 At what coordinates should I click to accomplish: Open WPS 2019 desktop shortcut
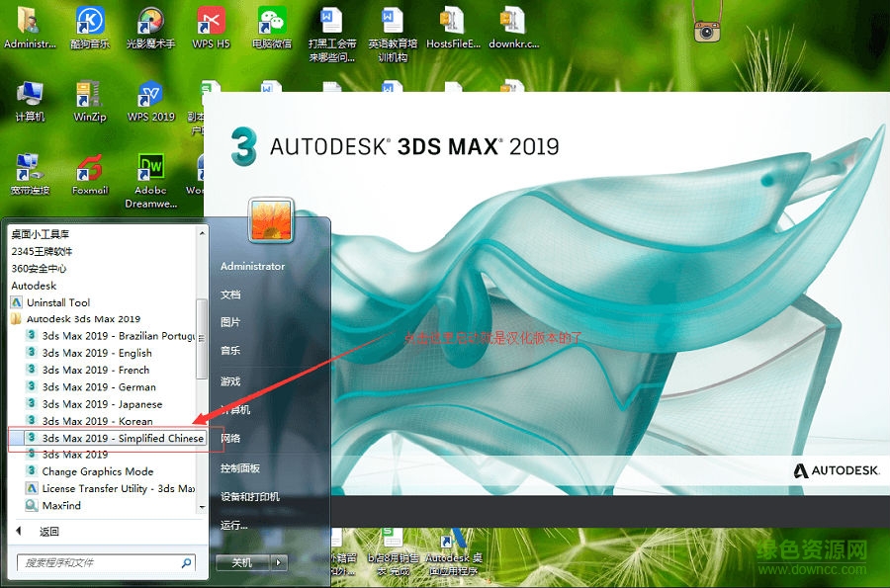point(150,101)
